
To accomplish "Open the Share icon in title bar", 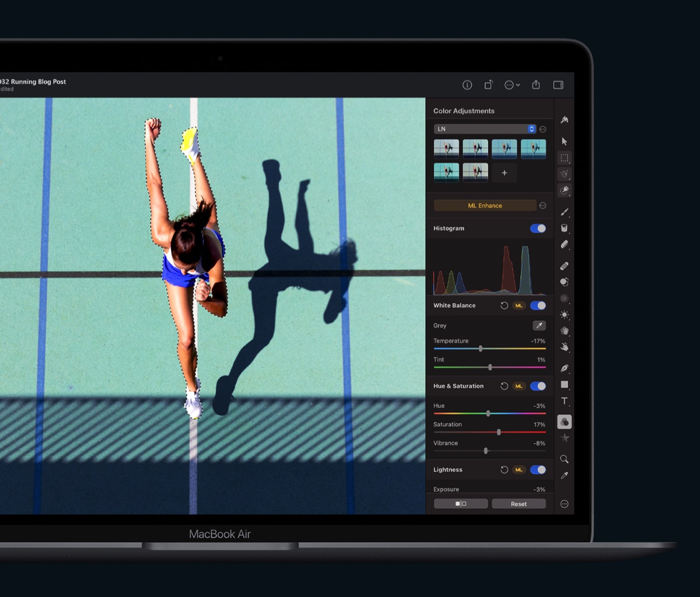I will [x=536, y=85].
